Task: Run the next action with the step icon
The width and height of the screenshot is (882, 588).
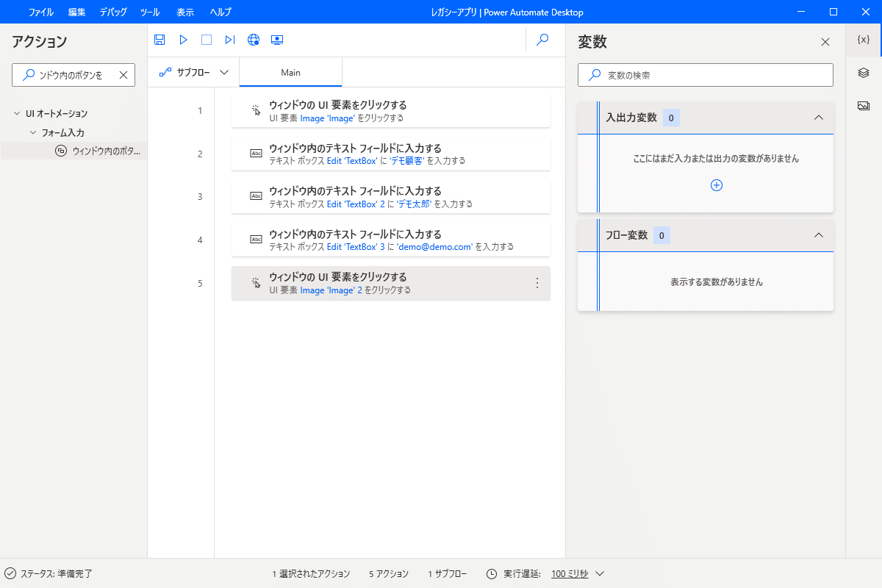Action: click(229, 40)
